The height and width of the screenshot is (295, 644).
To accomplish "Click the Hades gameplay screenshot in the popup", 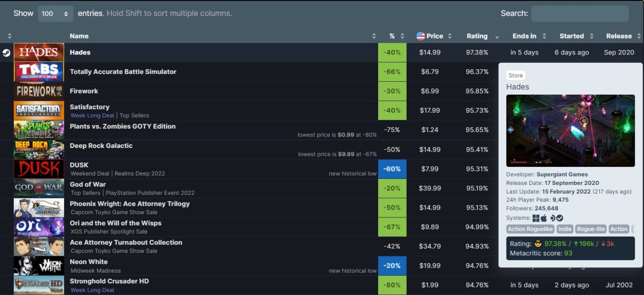I will (571, 130).
